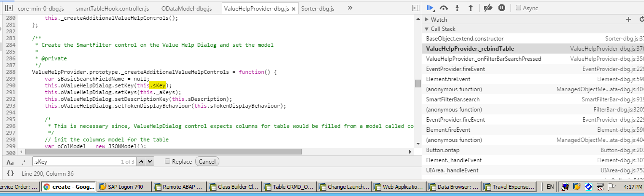Toggle pause on exceptions icon

502,8
